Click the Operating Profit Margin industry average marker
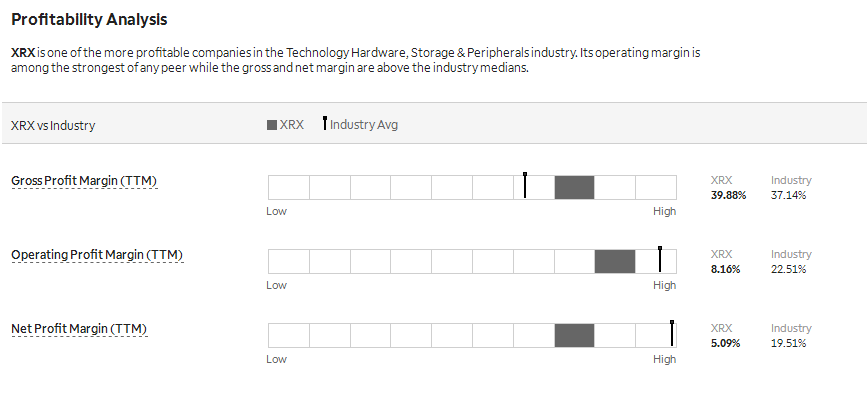This screenshot has width=867, height=394. (x=660, y=259)
